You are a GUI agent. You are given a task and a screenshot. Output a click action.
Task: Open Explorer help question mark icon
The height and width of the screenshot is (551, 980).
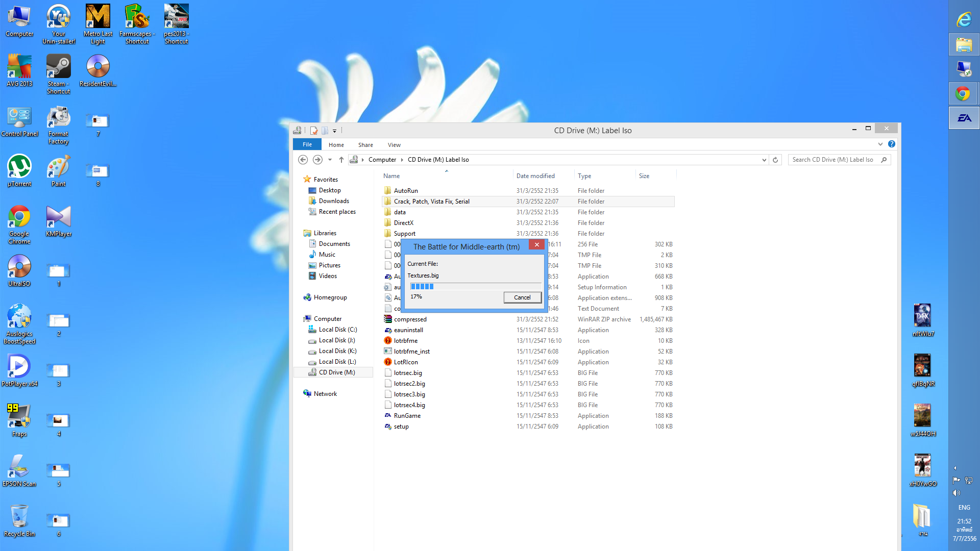tap(891, 144)
